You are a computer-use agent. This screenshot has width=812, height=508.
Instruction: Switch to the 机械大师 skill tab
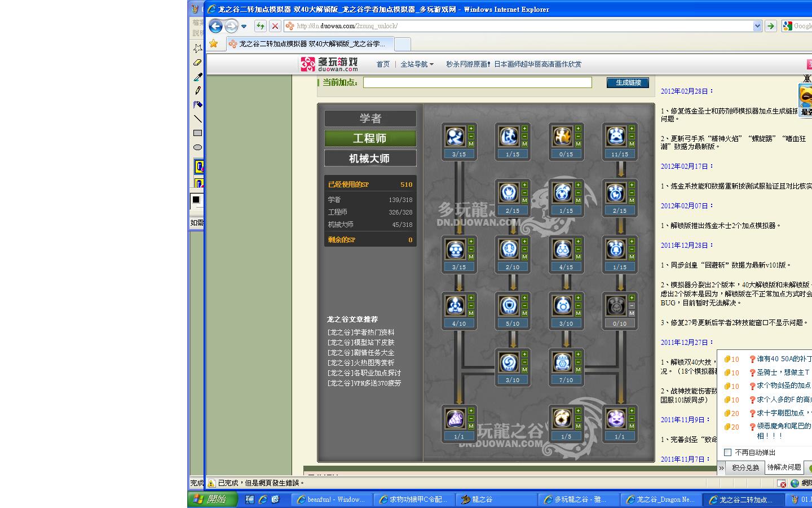click(370, 159)
